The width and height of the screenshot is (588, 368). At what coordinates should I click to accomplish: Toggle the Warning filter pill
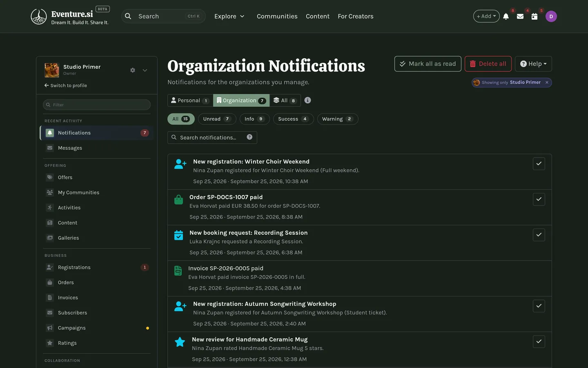click(x=338, y=119)
